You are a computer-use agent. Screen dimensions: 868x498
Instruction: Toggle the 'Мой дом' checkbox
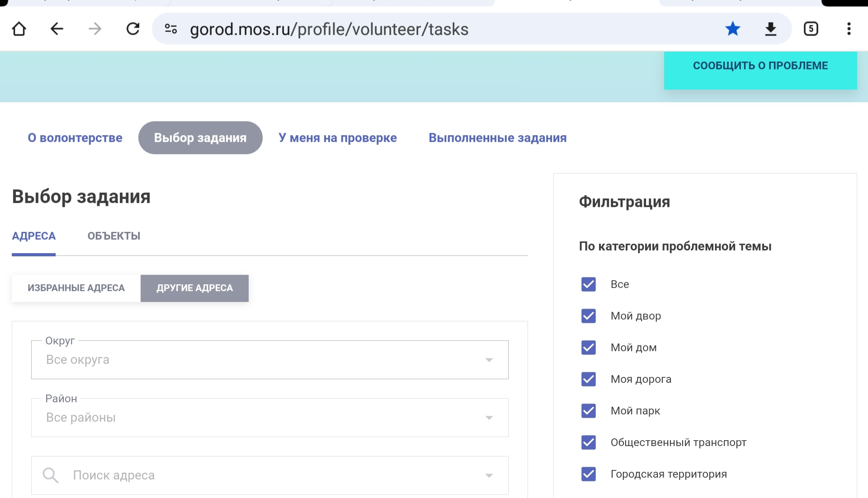[589, 348]
